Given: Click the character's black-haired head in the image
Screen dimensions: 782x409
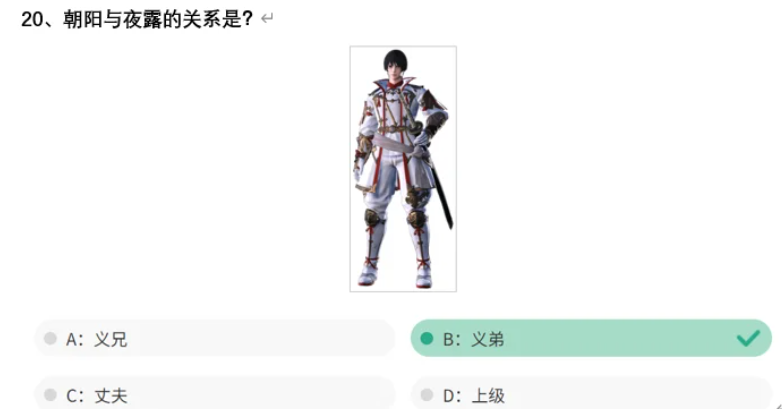Looking at the screenshot, I should (x=395, y=64).
